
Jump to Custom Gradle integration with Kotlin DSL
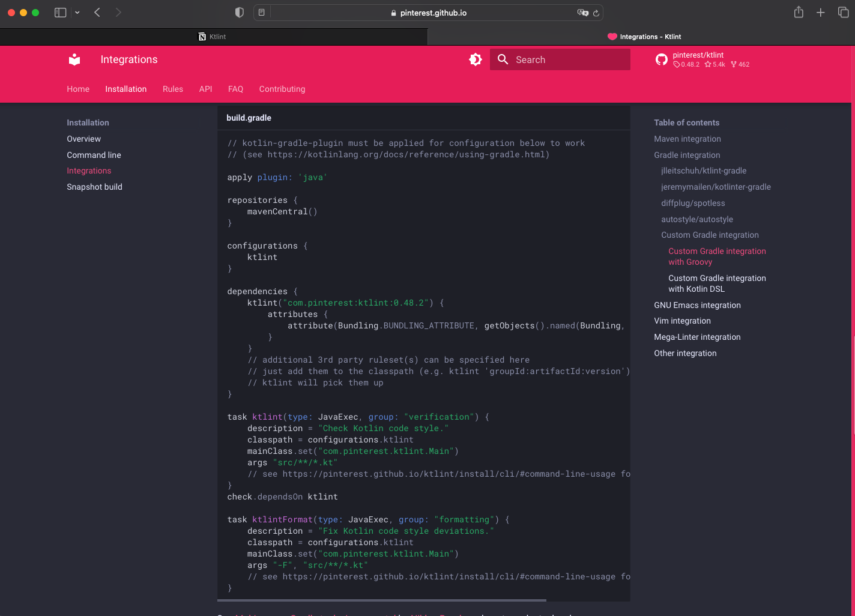click(x=717, y=283)
